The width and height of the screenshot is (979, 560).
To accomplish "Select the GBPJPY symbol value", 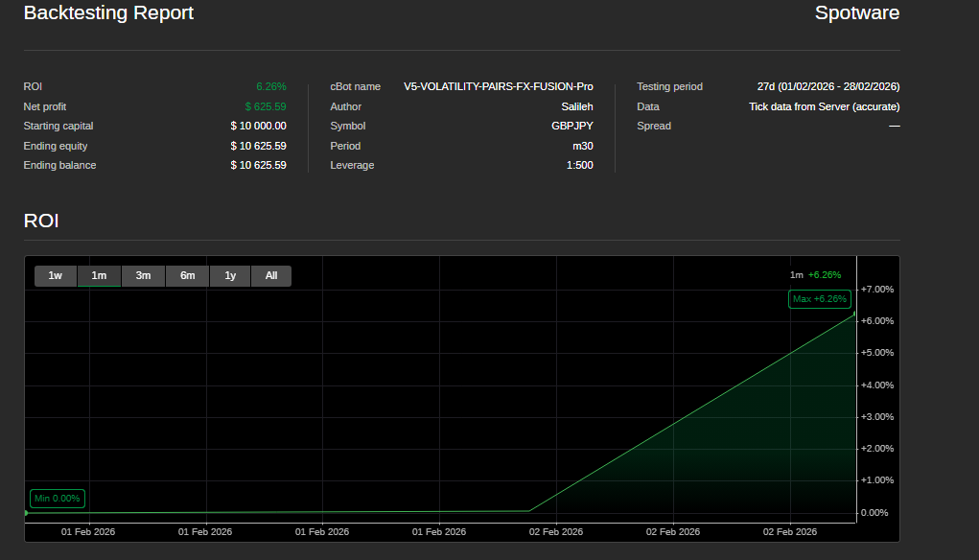I will tap(571, 126).
